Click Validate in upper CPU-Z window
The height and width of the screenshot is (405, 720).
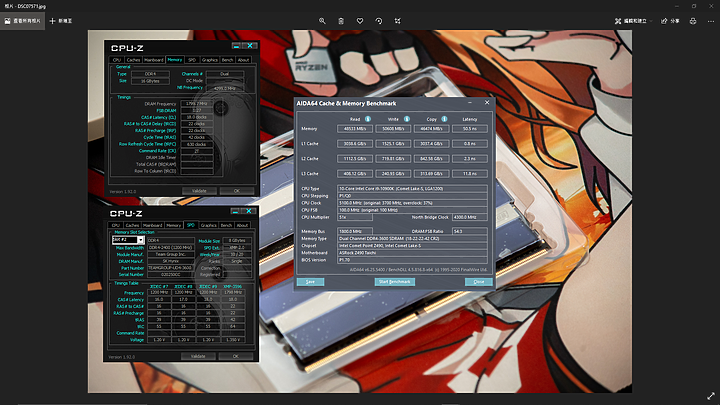pyautogui.click(x=199, y=191)
